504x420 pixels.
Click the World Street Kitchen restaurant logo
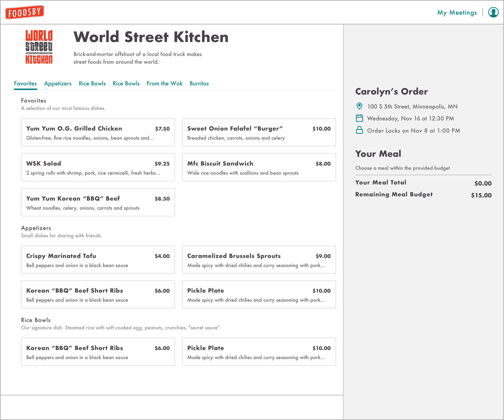click(39, 46)
